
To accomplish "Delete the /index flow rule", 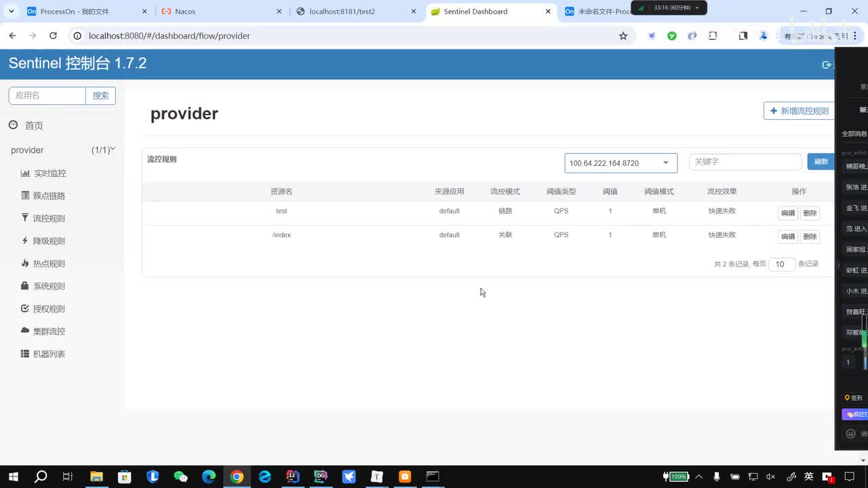I will pyautogui.click(x=810, y=237).
